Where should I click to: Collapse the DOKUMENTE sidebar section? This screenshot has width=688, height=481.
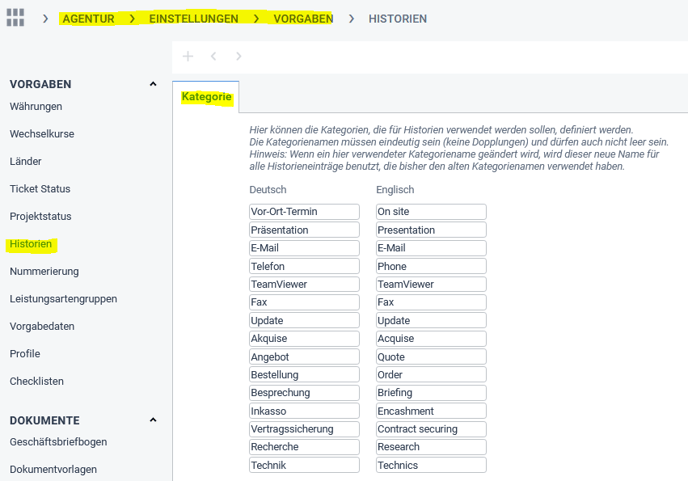tap(153, 421)
